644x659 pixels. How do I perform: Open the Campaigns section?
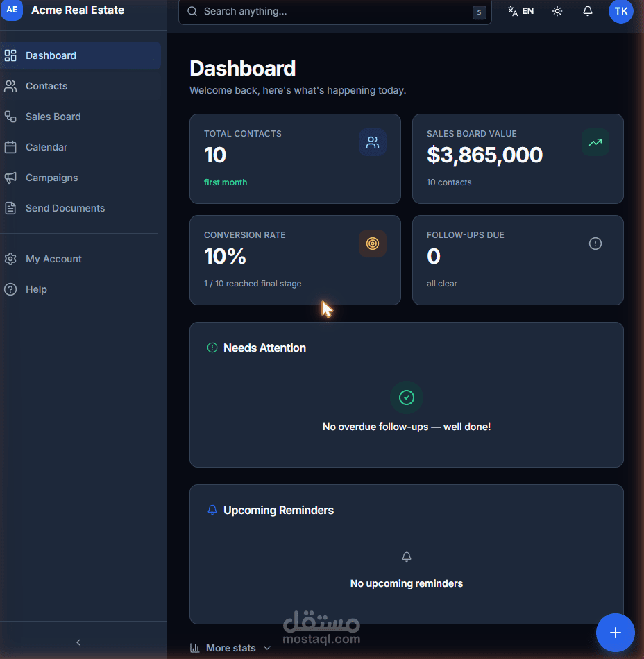(x=80, y=178)
